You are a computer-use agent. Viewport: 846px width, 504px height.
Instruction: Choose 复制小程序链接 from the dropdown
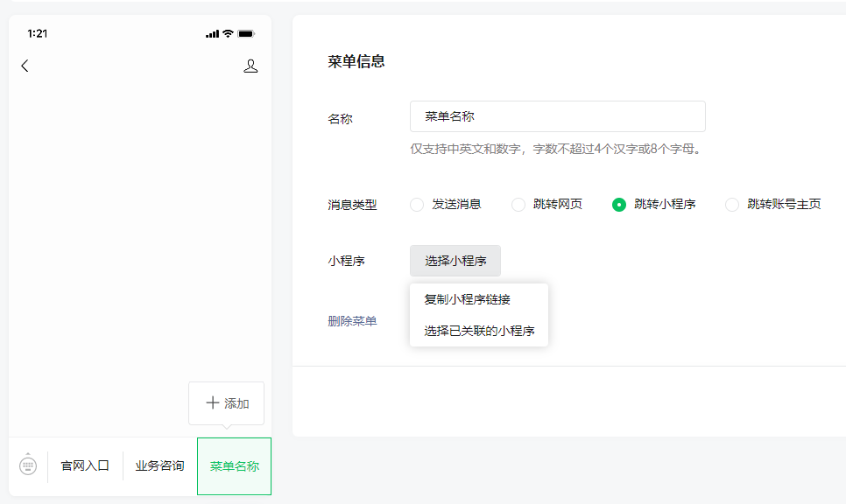coord(468,299)
